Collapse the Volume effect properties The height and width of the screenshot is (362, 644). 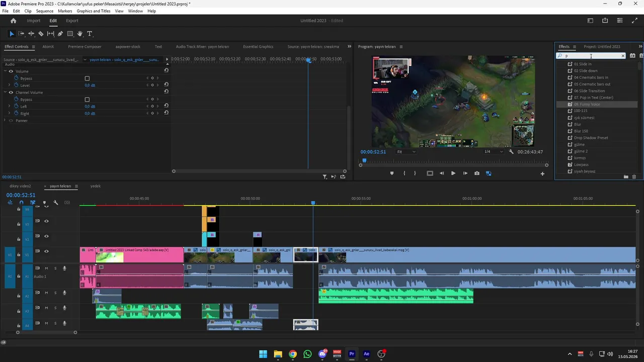coord(6,71)
